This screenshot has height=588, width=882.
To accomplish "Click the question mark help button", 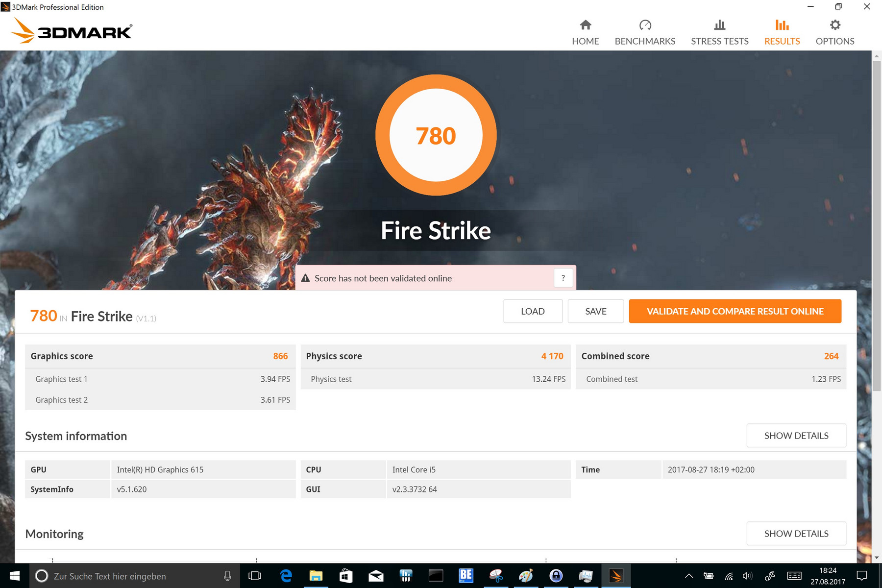I will click(563, 278).
